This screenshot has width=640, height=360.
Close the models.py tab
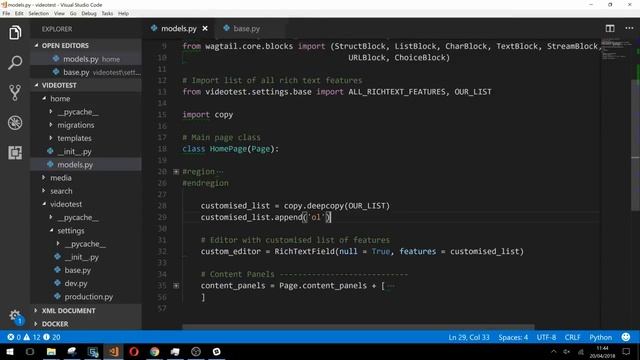205,29
